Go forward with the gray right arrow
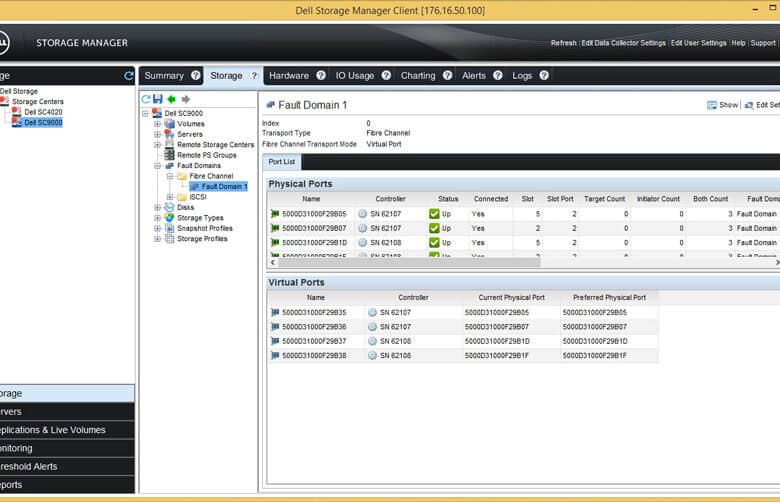This screenshot has width=780, height=502. tap(186, 99)
